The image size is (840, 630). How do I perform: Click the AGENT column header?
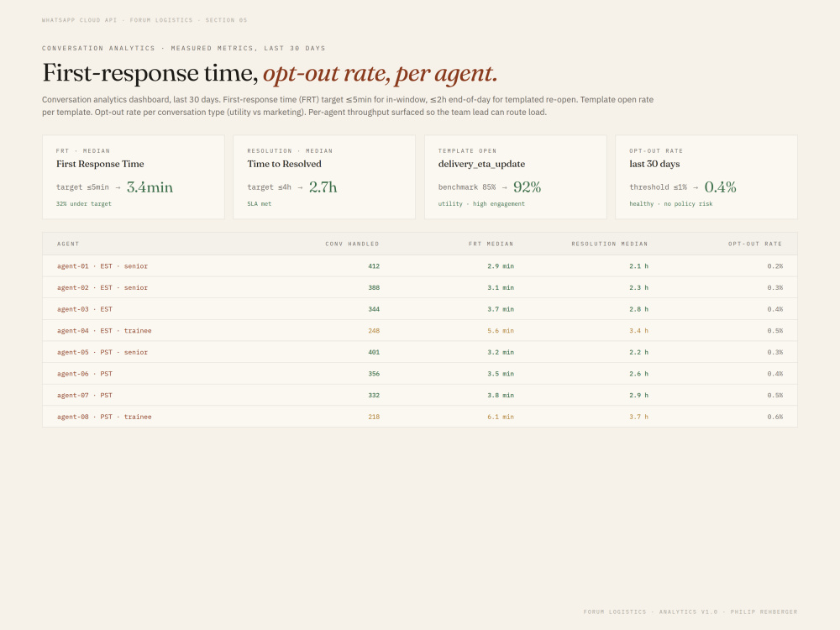pyautogui.click(x=68, y=244)
